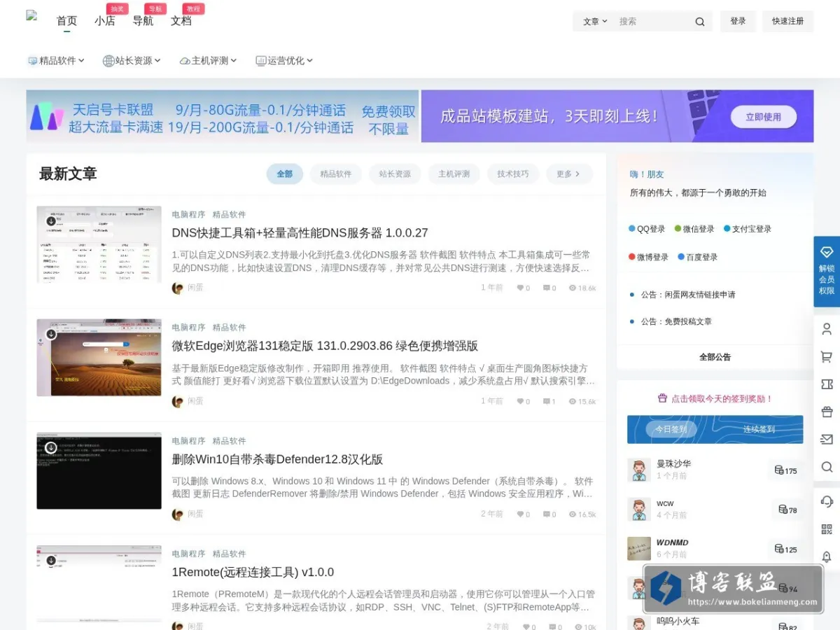Click author avatar on 微软Edge浏览器 post
Viewport: 840px width, 630px height.
tap(178, 401)
